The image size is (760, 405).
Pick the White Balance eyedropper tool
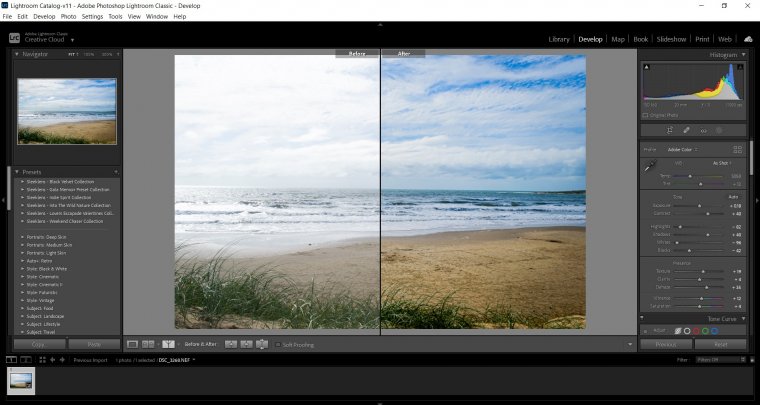pyautogui.click(x=650, y=167)
